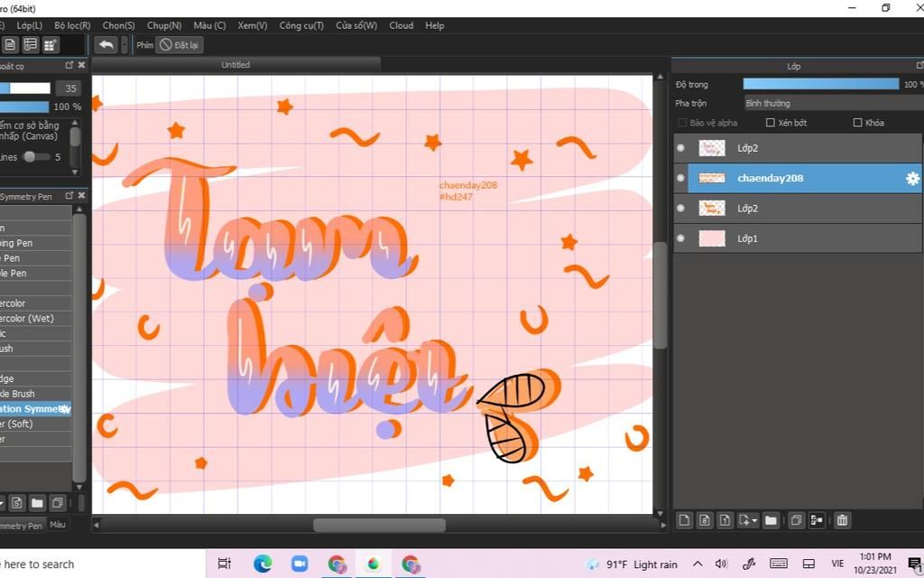
Task: Toggle visibility of Lớp2 above chaenday208
Action: coord(680,148)
